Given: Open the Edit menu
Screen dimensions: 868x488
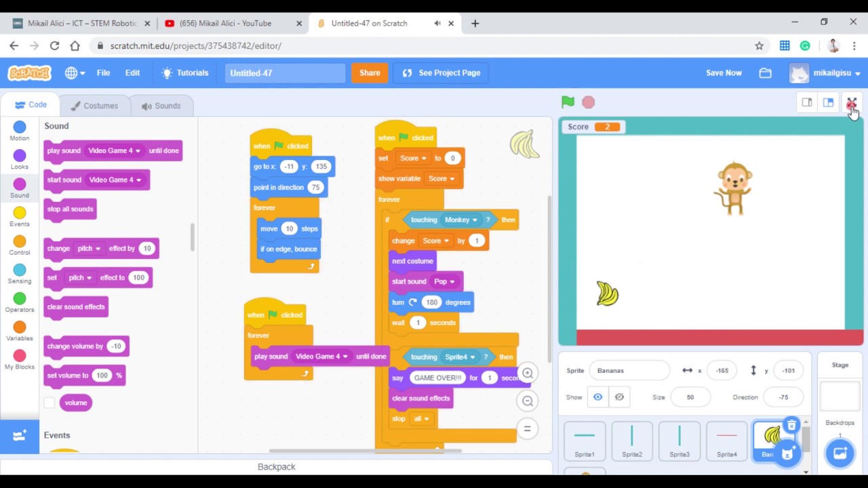Looking at the screenshot, I should (x=132, y=73).
